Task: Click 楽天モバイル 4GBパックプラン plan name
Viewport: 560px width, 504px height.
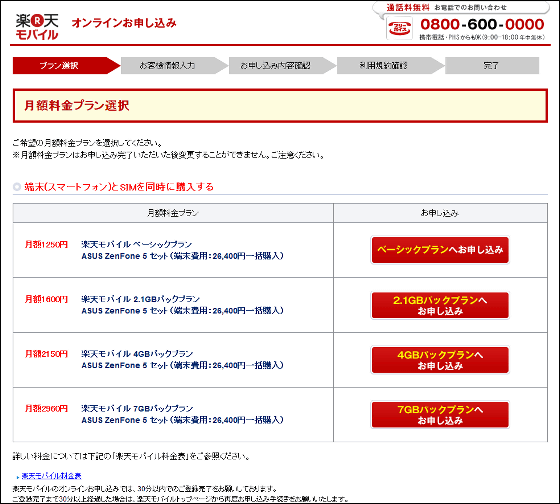Action: click(137, 354)
